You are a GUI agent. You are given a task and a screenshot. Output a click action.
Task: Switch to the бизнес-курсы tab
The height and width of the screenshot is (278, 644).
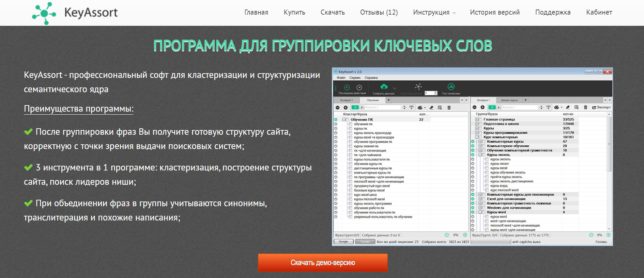point(509,100)
